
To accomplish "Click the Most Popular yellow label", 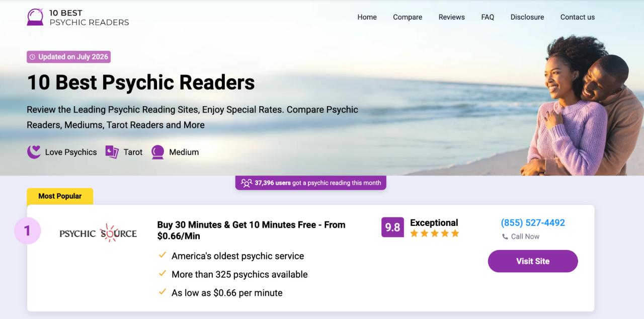I will 60,196.
